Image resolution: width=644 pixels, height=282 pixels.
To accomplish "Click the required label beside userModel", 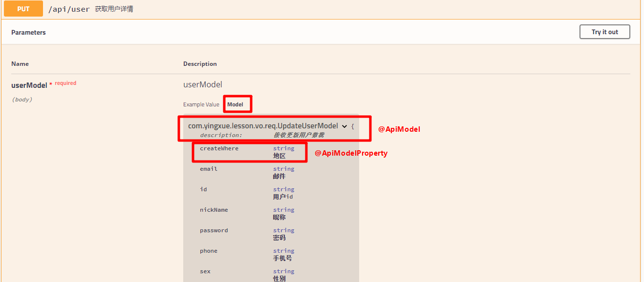I will (x=66, y=82).
